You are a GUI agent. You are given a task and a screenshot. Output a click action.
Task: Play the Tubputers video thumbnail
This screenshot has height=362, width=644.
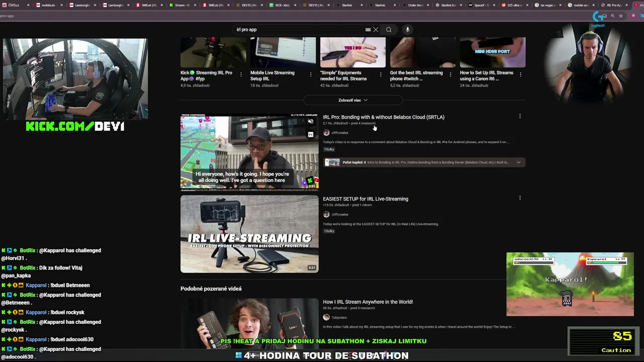tap(250, 324)
